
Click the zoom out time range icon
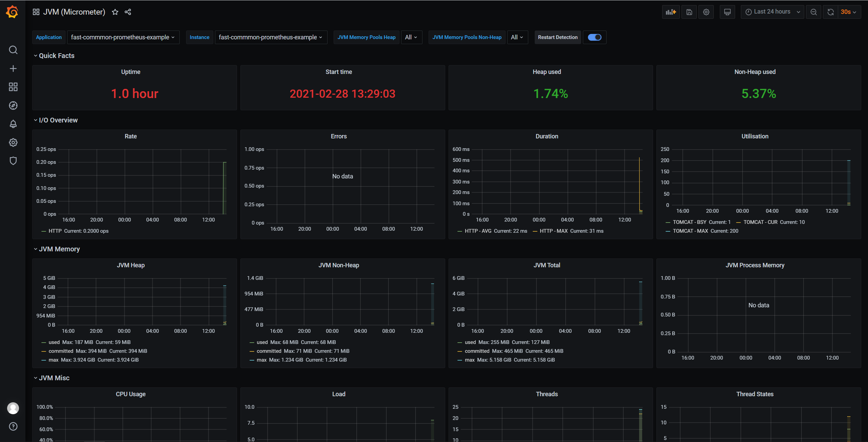pyautogui.click(x=813, y=12)
